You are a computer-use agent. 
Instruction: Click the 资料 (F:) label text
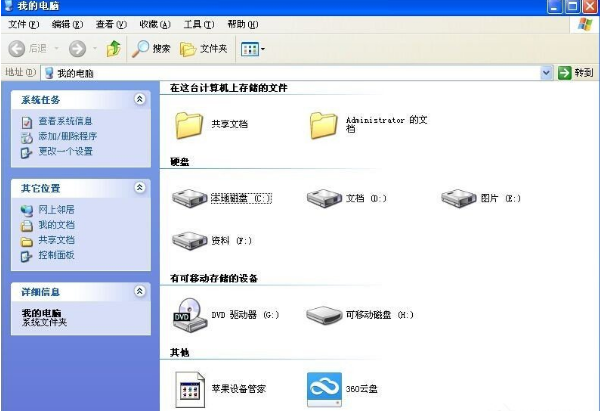tap(232, 240)
